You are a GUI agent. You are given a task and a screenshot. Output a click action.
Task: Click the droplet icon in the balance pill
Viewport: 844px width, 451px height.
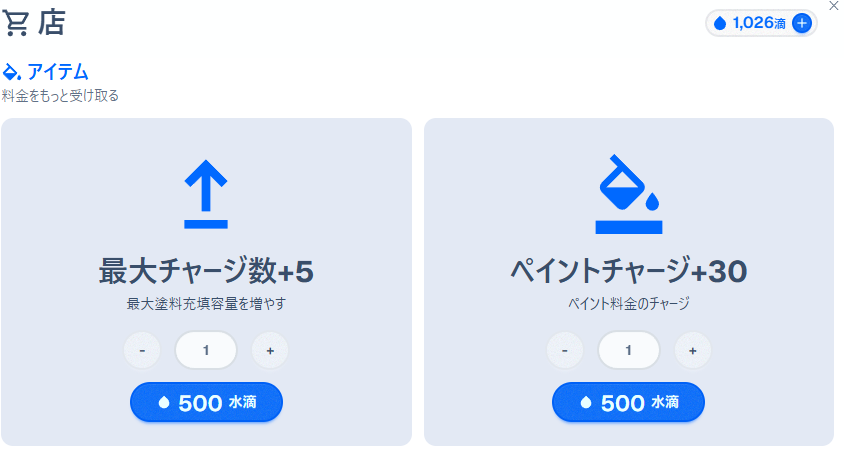[x=720, y=23]
